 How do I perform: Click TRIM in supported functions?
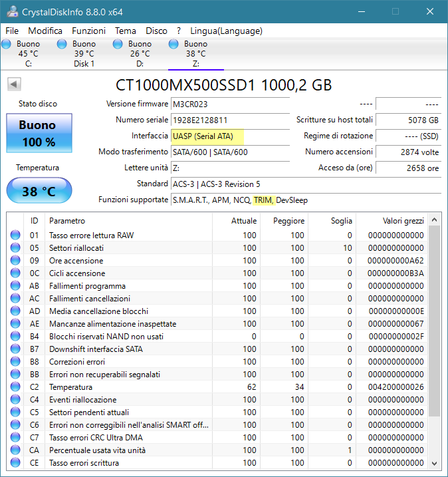[x=263, y=200]
